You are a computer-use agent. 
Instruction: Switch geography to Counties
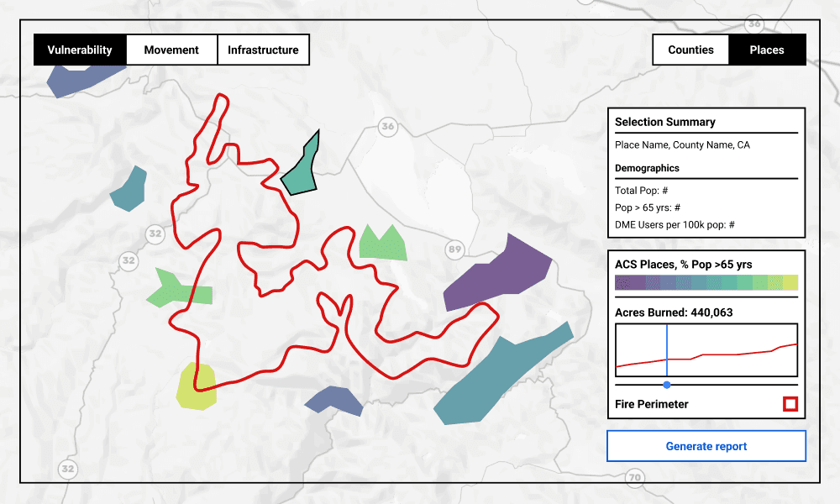click(690, 50)
